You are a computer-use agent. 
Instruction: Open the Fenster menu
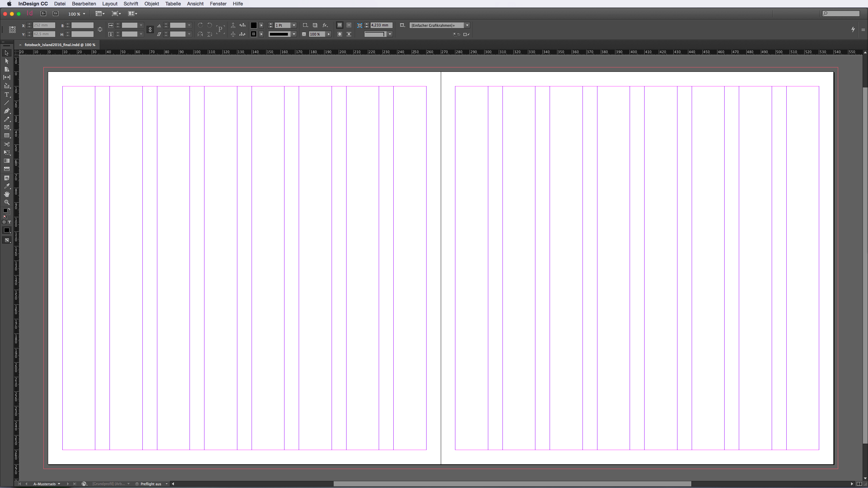218,4
